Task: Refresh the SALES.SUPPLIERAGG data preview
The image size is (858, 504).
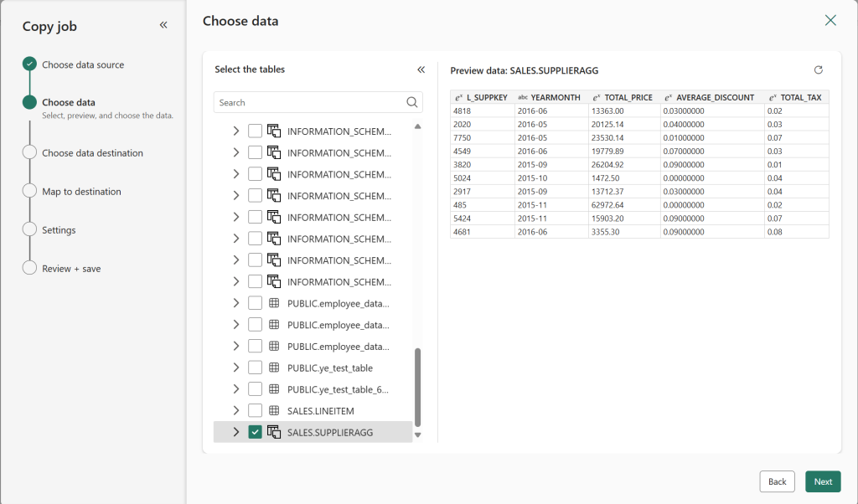Action: pos(819,70)
